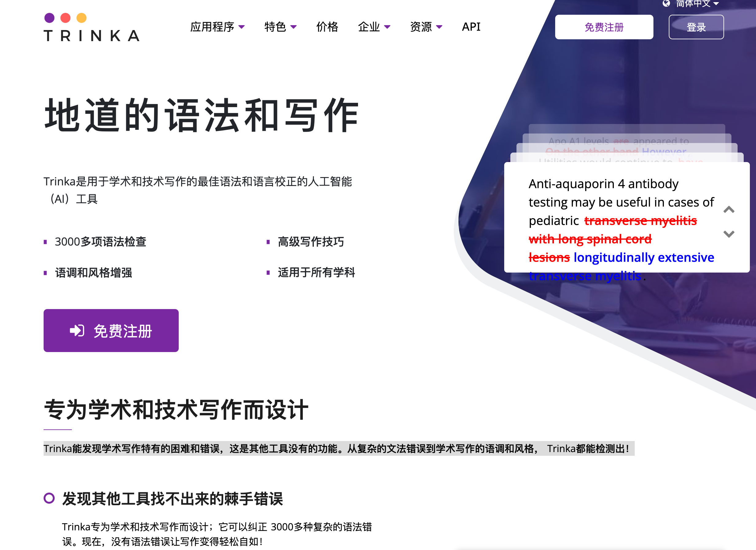The width and height of the screenshot is (756, 550).
Task: Click the white 免费注册 button in header
Action: point(604,27)
